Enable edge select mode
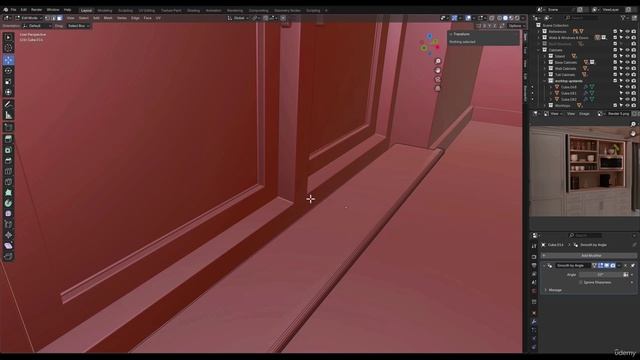The height and width of the screenshot is (360, 640). [53, 18]
